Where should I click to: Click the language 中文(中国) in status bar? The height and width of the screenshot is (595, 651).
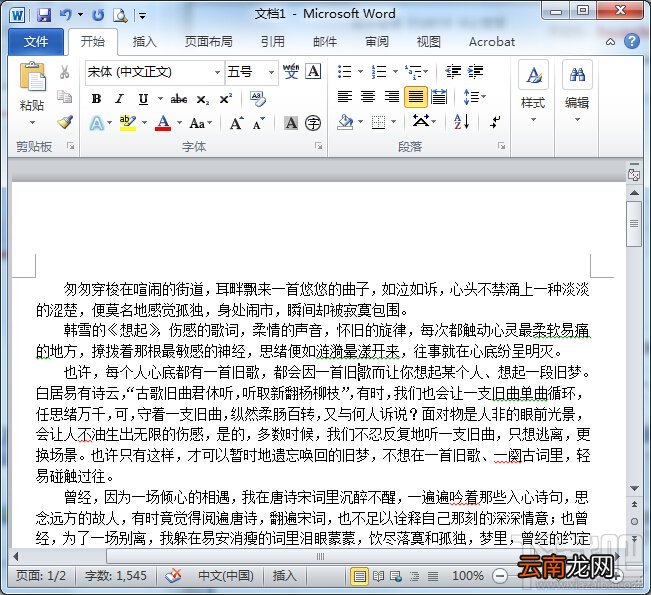click(225, 575)
